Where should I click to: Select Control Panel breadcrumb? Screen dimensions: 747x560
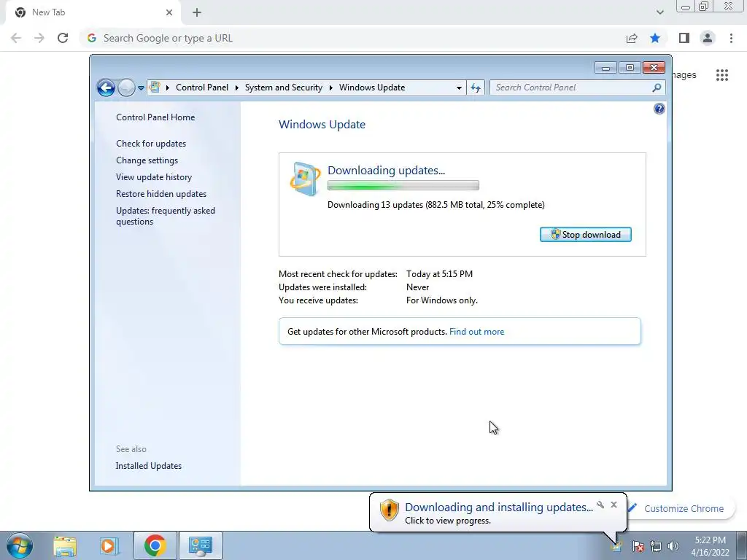pos(202,87)
